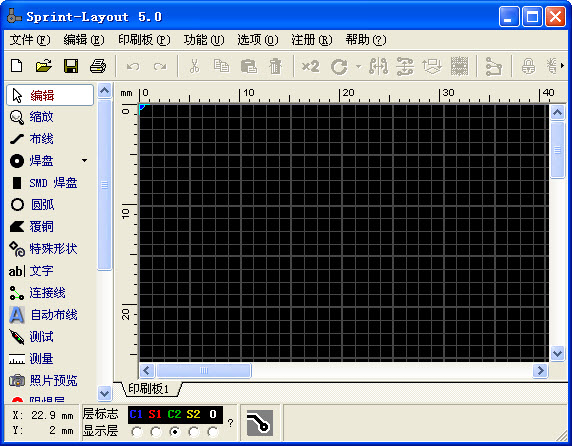Click the remove connections icon
The height and width of the screenshot is (446, 572).
point(494,67)
